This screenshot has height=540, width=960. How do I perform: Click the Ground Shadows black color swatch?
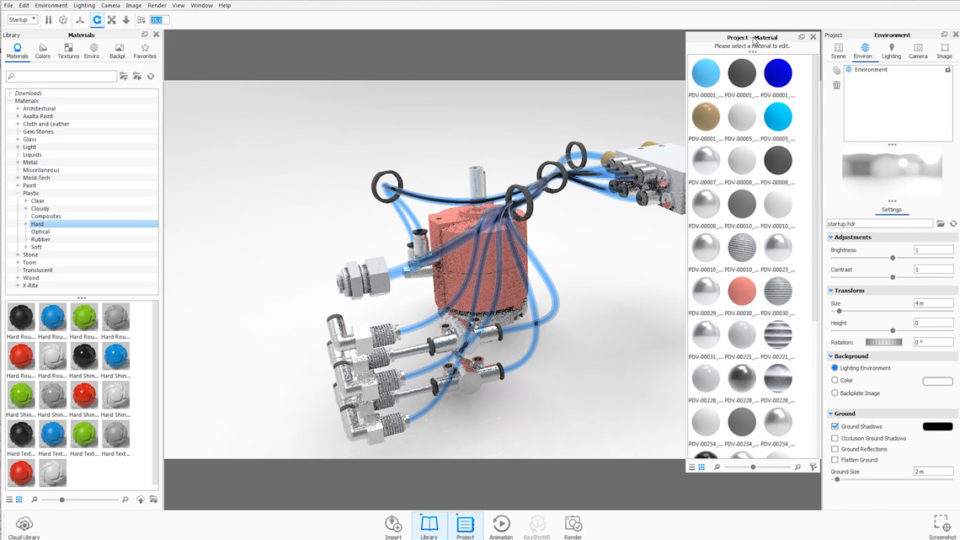pos(937,426)
